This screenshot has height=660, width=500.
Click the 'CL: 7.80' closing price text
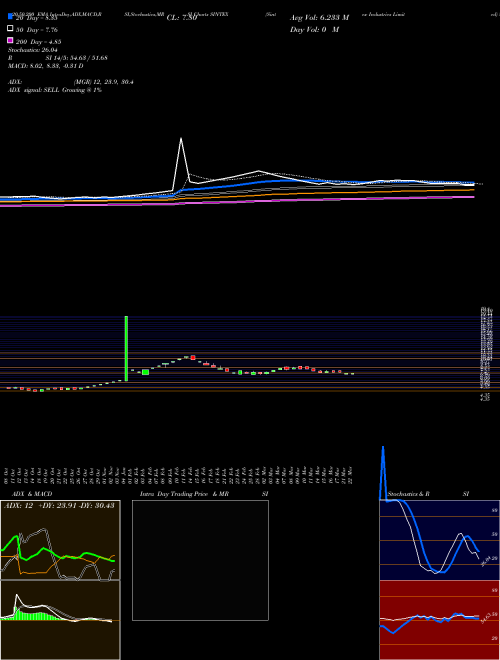(x=182, y=18)
